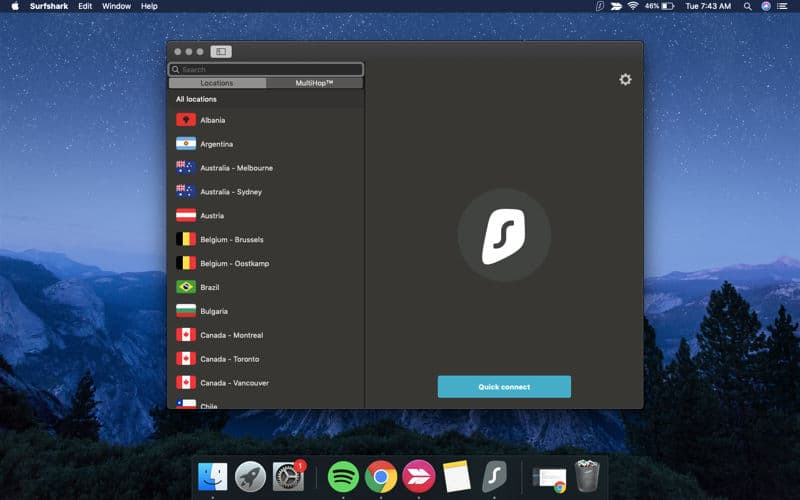The height and width of the screenshot is (500, 800).
Task: Open Notes from the Dock
Action: click(x=457, y=477)
